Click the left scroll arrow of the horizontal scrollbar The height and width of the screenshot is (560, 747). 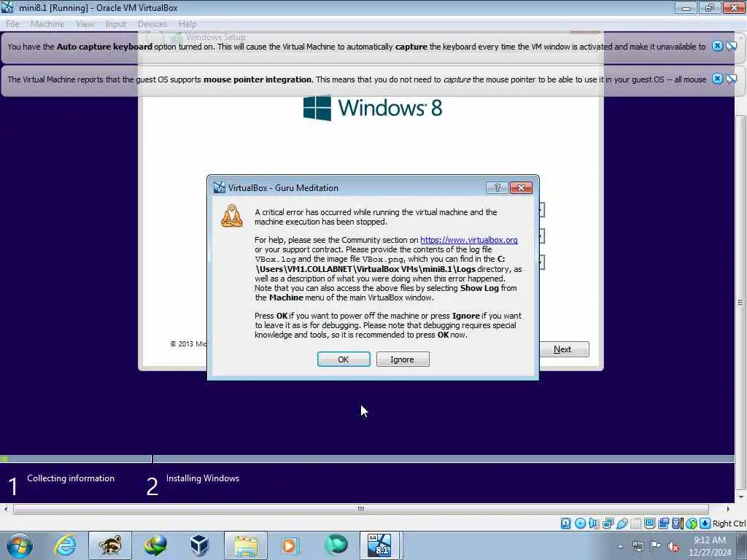coord(5,509)
